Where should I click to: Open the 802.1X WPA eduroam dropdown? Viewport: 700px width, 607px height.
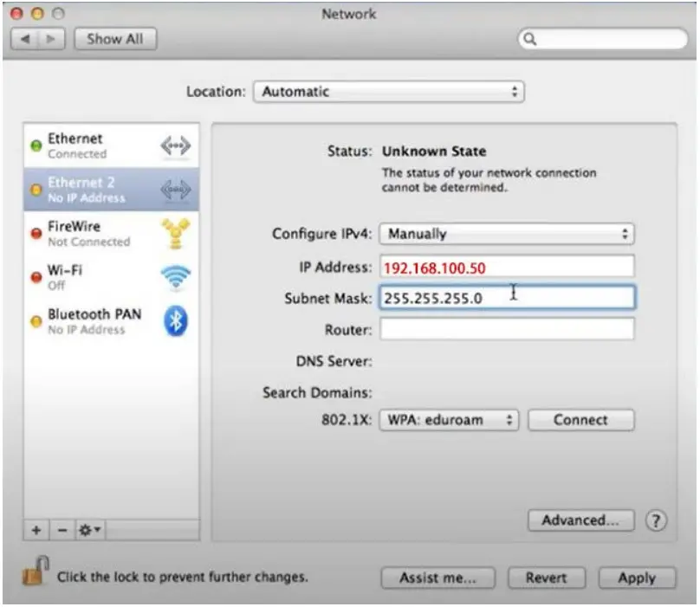449,420
